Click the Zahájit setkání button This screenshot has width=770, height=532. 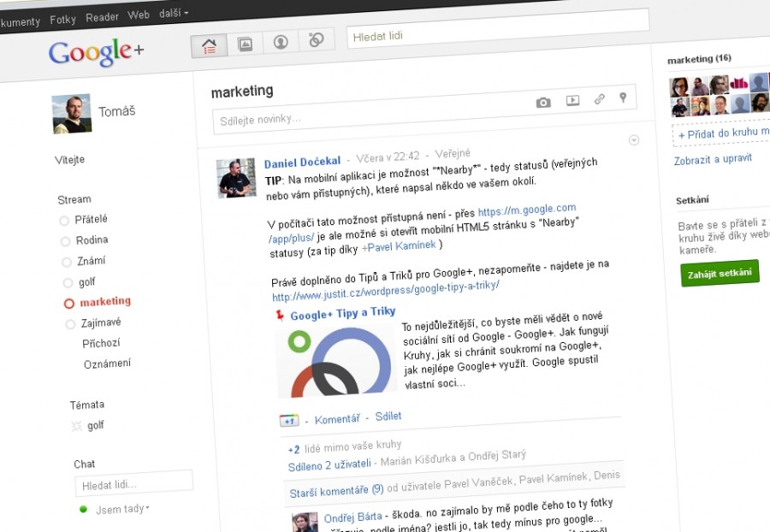pos(720,274)
